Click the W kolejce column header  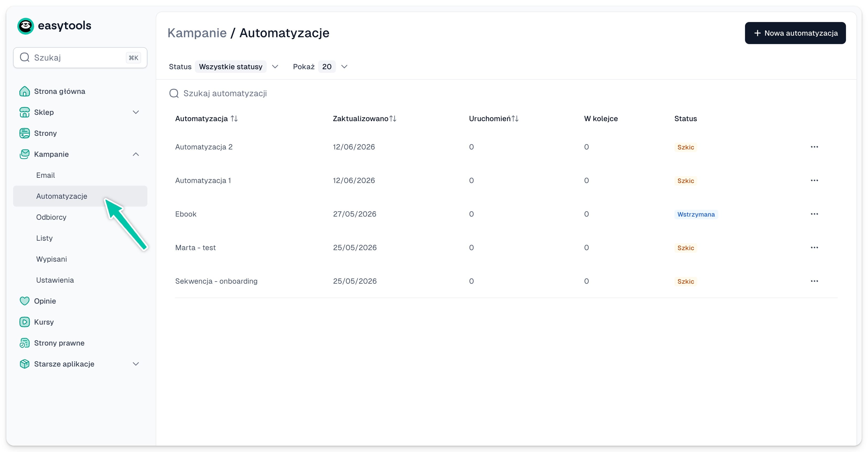601,119
